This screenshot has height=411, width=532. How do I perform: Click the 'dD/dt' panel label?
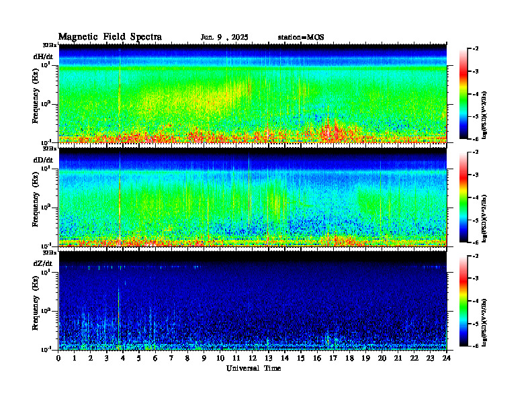[x=43, y=160]
